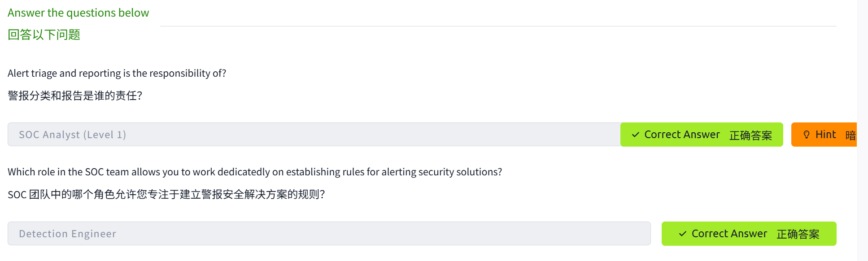The height and width of the screenshot is (261, 868).
Task: Click the Chinese 暗 label on Hint button
Action: (x=850, y=135)
